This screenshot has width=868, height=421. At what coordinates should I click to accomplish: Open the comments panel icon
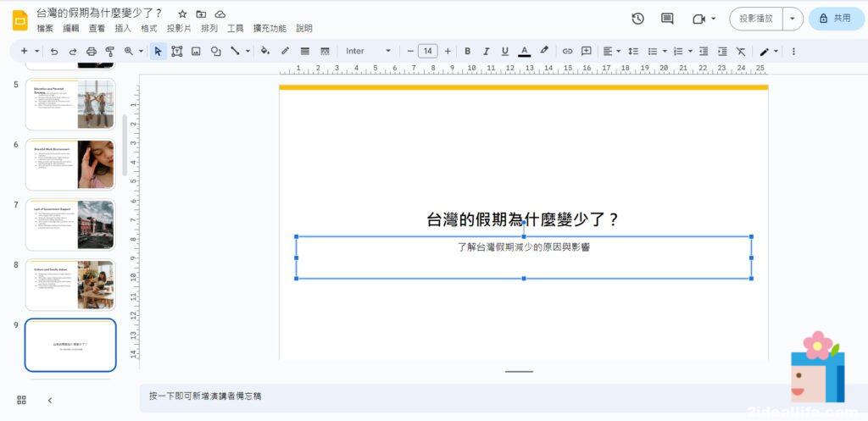tap(667, 19)
